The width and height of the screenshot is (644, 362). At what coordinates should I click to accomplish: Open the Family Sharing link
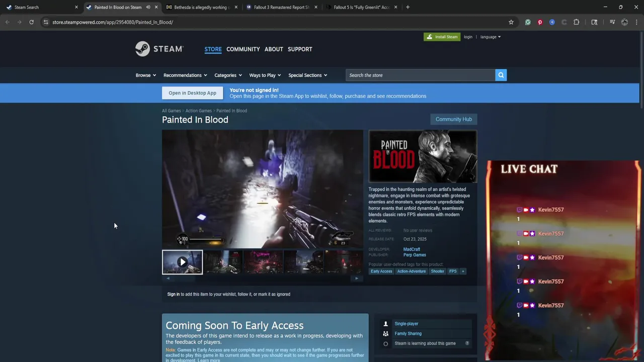click(x=408, y=333)
